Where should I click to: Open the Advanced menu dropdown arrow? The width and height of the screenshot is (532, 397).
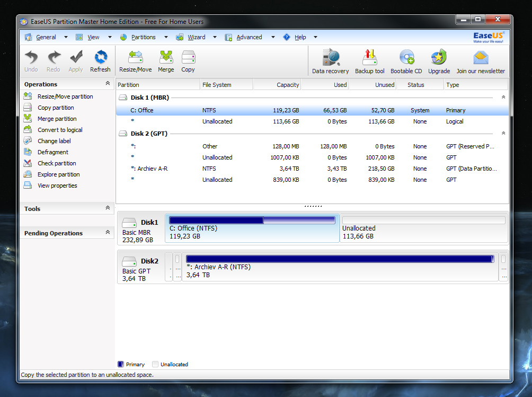[x=273, y=37]
